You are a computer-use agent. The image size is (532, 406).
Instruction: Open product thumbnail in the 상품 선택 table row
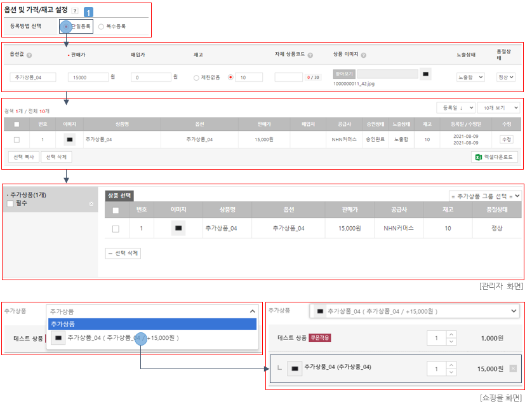[178, 228]
